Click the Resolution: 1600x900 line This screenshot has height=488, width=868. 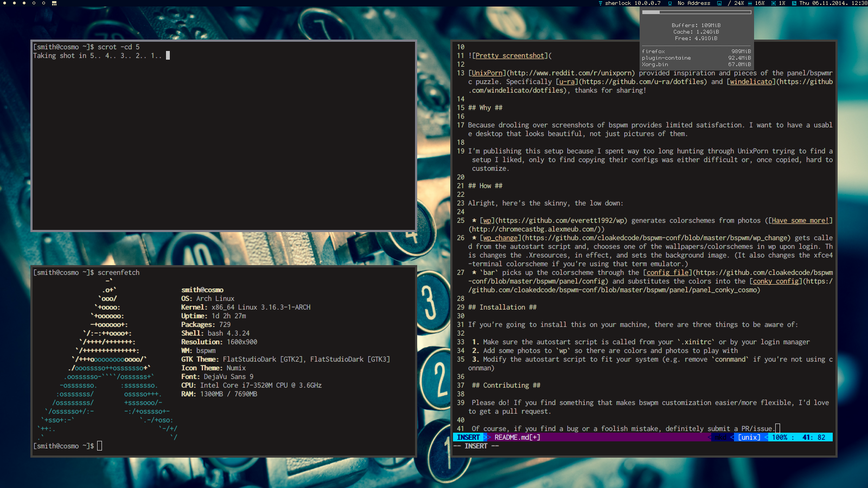219,342
